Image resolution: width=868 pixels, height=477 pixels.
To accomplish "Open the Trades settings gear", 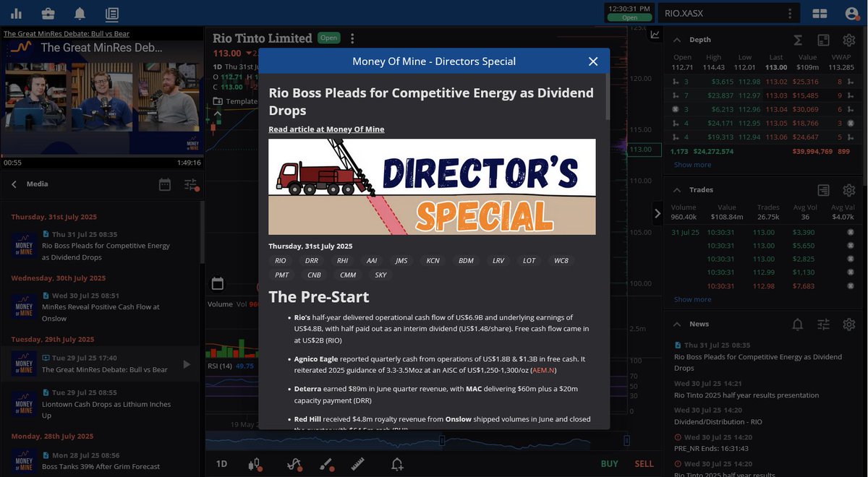I will point(849,190).
